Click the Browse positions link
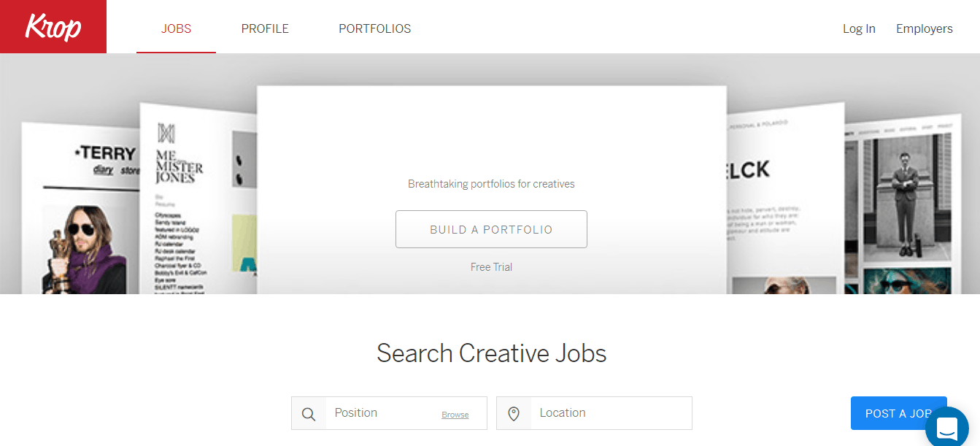The image size is (980, 446). tap(455, 415)
